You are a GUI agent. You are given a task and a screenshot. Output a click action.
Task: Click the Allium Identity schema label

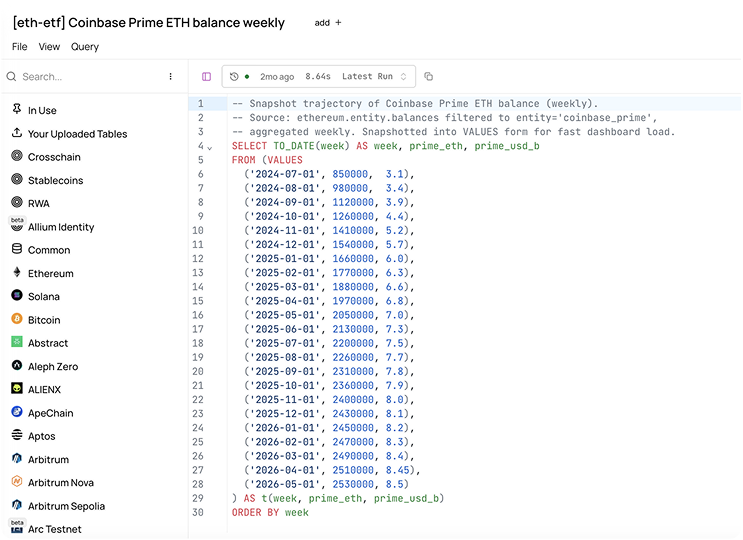(x=61, y=227)
